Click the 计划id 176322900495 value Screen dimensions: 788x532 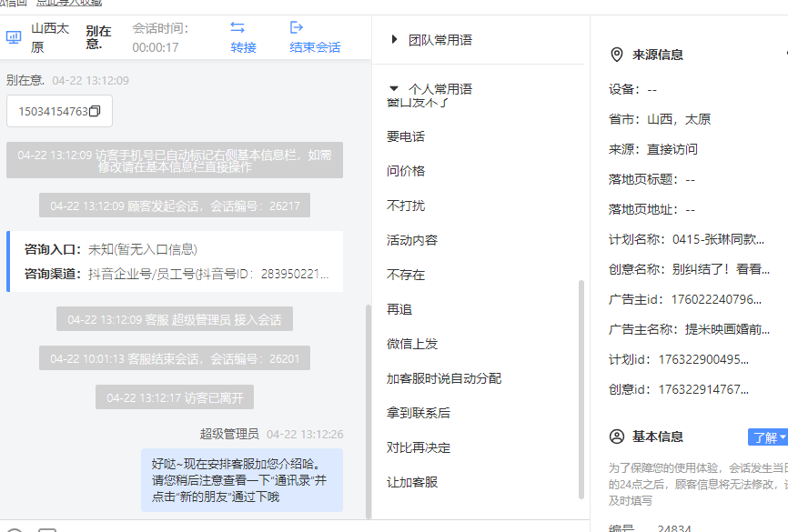703,360
